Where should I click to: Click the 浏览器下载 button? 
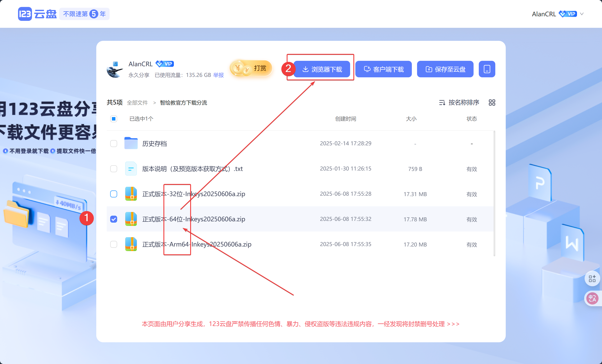pyautogui.click(x=322, y=69)
